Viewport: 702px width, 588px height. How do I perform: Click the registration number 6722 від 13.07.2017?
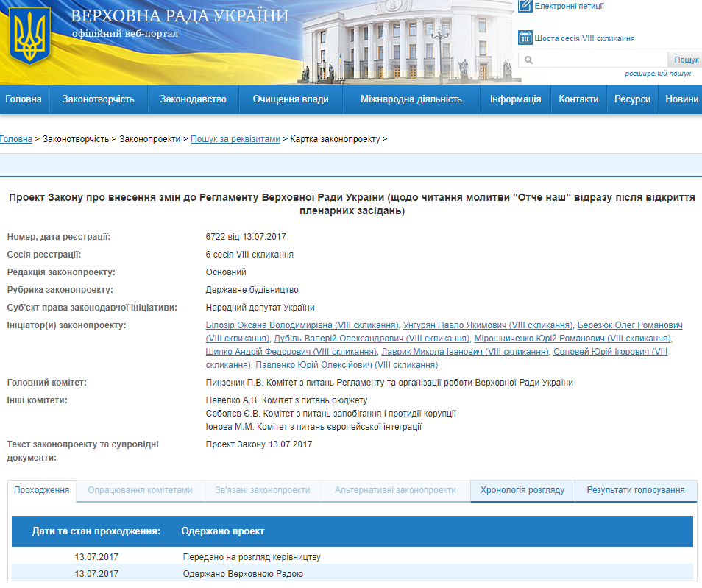(246, 237)
